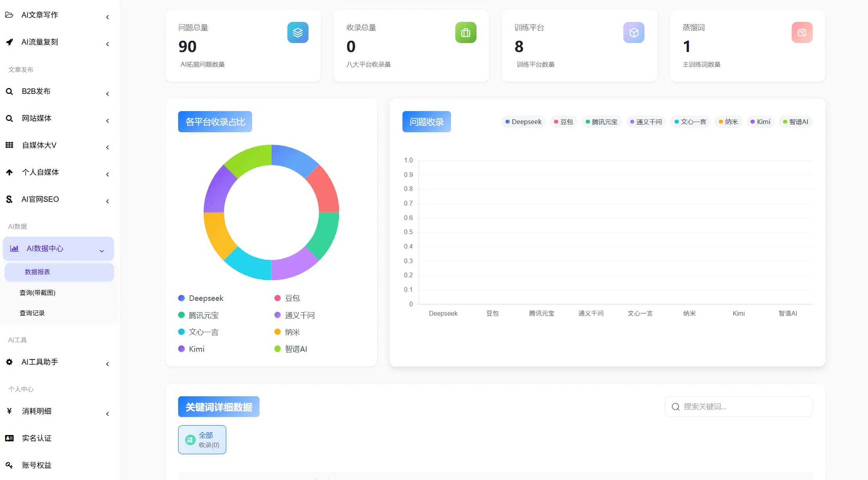The width and height of the screenshot is (868, 480).
Task: Open 查询记录 submenu item
Action: click(32, 313)
